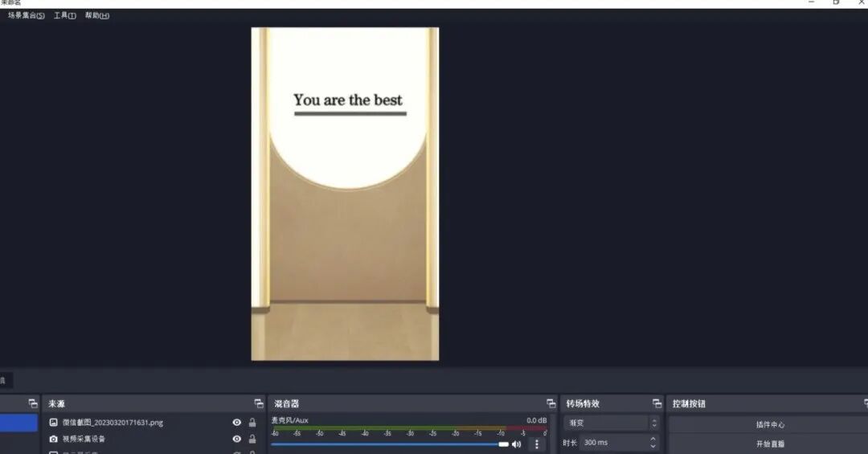Select the 视频采集设备 source
The image size is (868, 454).
coord(84,439)
